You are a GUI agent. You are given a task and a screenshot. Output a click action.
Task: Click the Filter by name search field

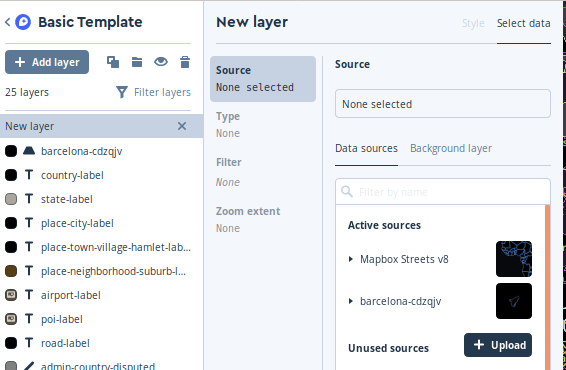pos(443,192)
